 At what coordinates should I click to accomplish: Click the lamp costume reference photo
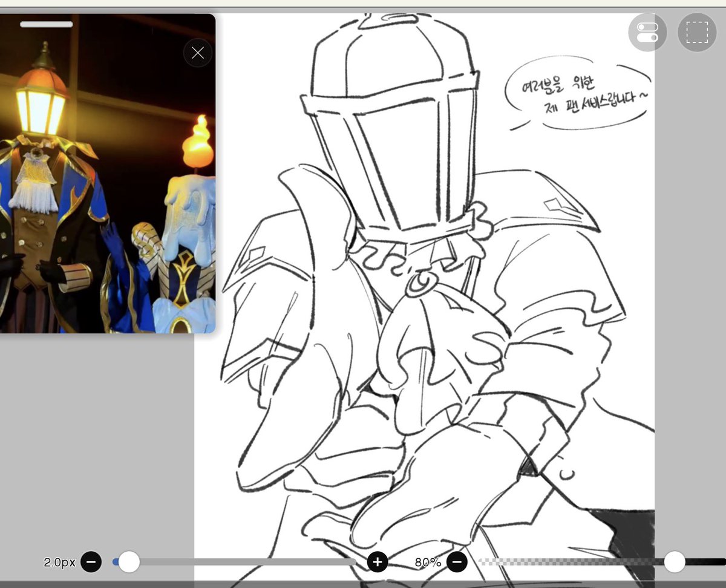pyautogui.click(x=108, y=174)
